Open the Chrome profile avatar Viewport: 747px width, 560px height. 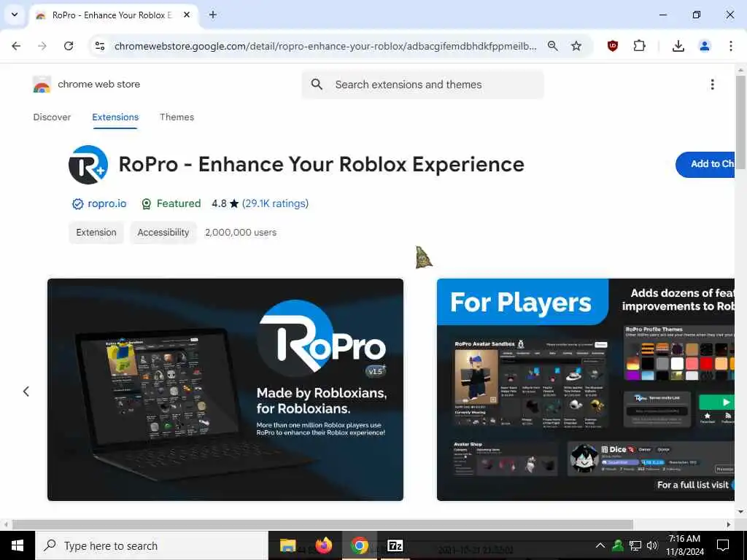tap(705, 46)
